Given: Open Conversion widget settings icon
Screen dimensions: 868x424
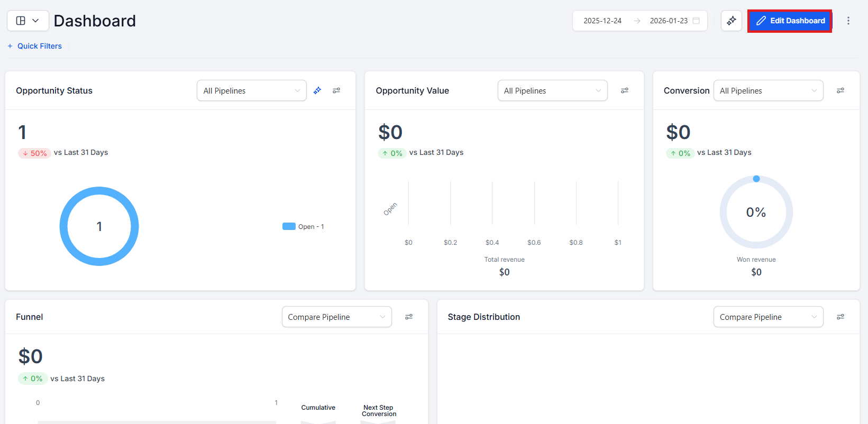Looking at the screenshot, I should [840, 90].
